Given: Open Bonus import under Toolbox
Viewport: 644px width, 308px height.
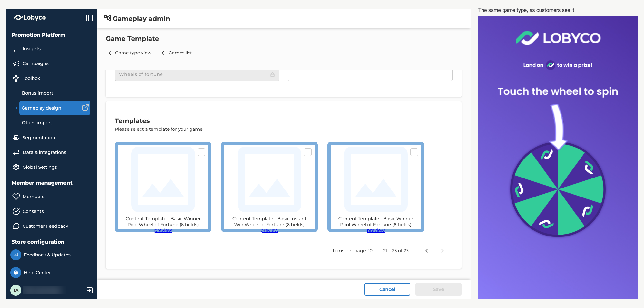Looking at the screenshot, I should 37,93.
